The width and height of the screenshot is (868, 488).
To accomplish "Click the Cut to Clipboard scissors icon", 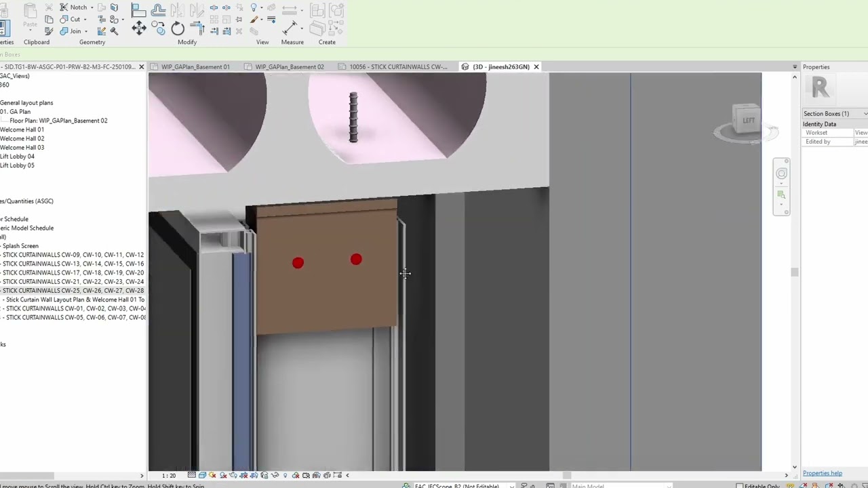I will [49, 7].
